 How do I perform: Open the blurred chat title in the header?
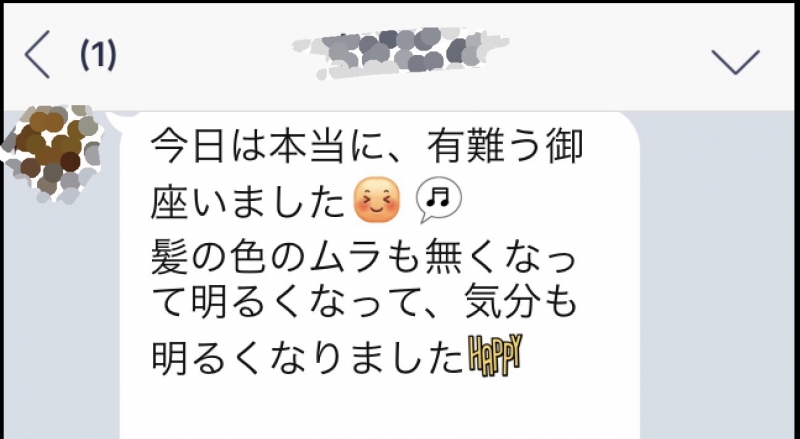pyautogui.click(x=402, y=53)
